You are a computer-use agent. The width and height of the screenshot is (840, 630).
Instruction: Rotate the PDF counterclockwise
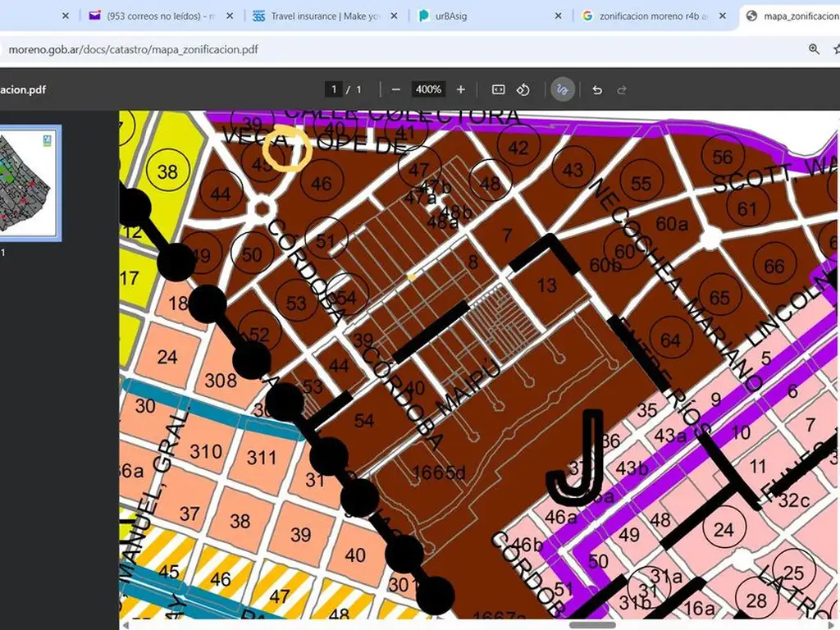(523, 89)
